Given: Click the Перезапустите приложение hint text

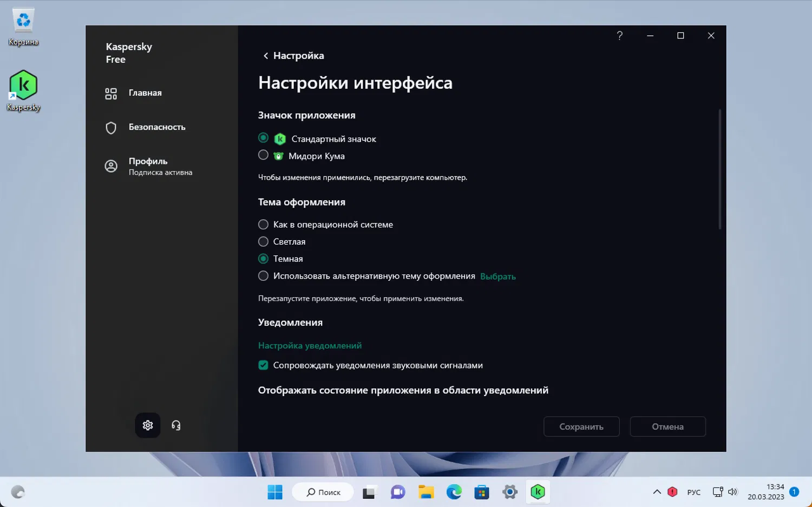Looking at the screenshot, I should click(x=361, y=299).
